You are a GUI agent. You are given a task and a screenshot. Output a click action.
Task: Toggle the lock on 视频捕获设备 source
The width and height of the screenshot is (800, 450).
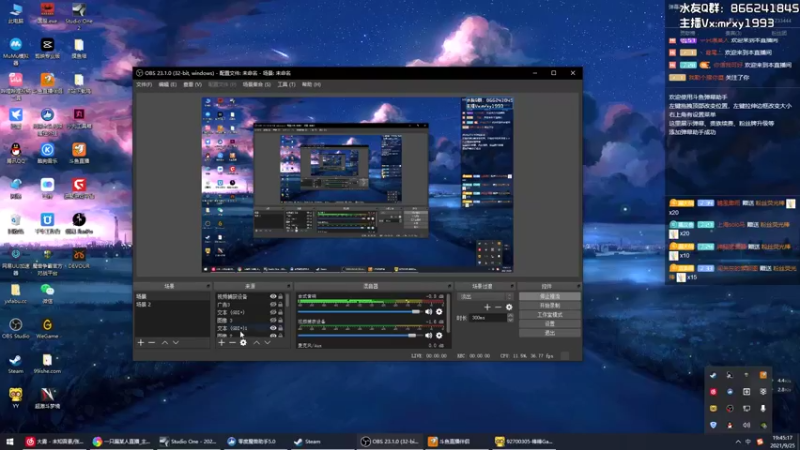281,296
